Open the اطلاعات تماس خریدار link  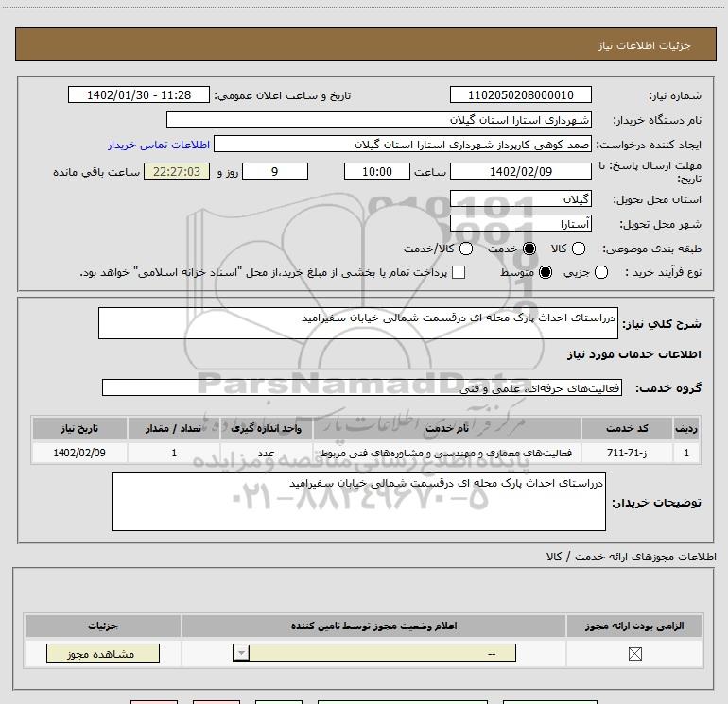[159, 145]
